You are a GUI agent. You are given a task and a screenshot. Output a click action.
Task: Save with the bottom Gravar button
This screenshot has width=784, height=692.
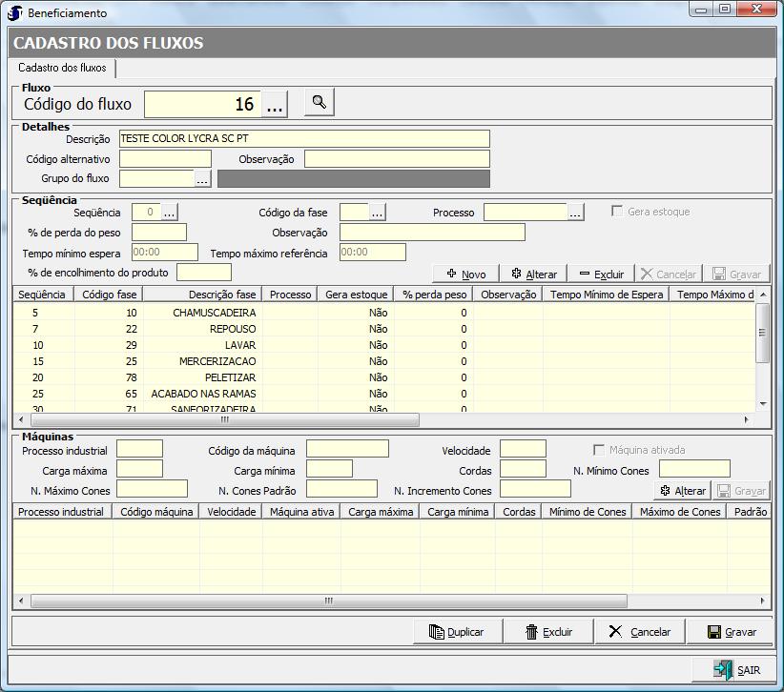click(732, 631)
